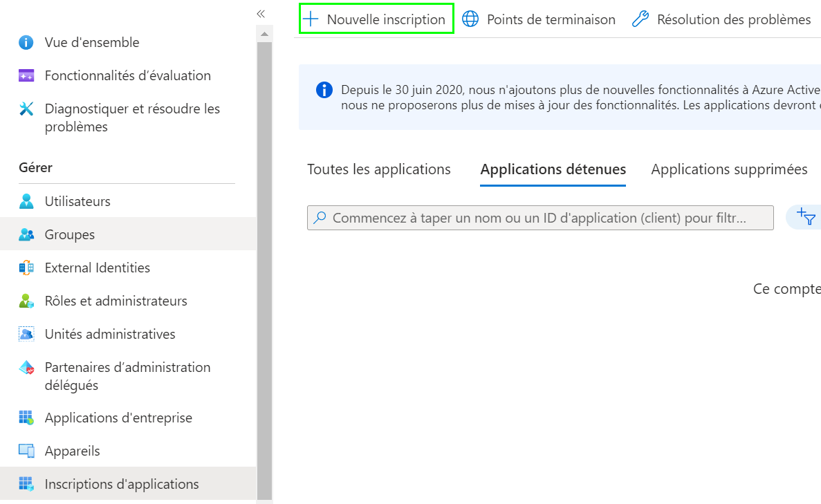This screenshot has width=821, height=504.
Task: Switch to the Toutes les applications tab
Action: [378, 169]
